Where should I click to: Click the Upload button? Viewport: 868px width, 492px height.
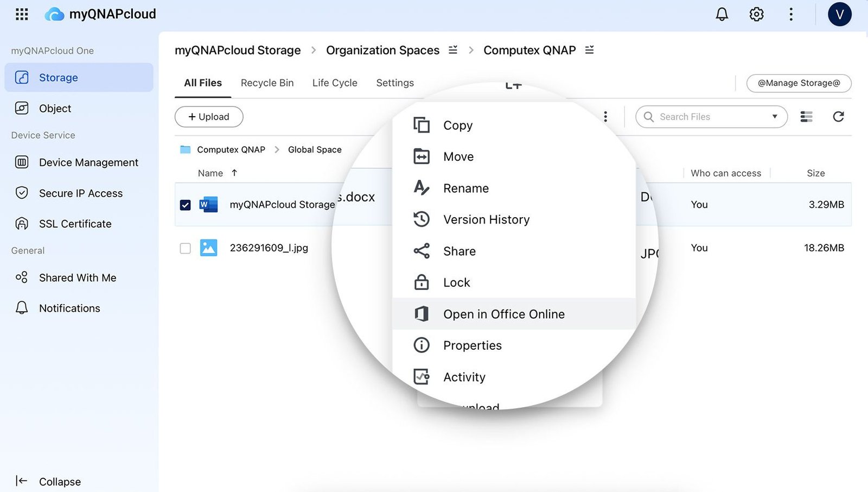[x=209, y=117]
